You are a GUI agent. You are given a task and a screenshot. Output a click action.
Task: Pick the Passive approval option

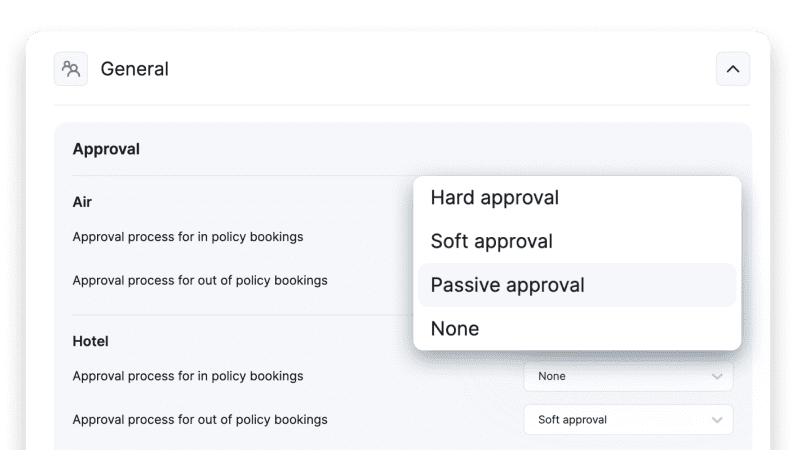tap(507, 285)
